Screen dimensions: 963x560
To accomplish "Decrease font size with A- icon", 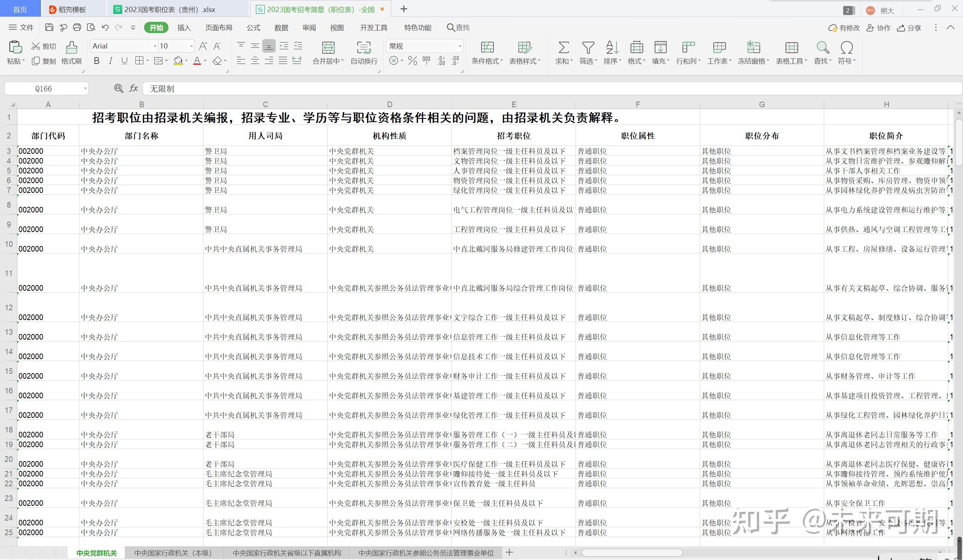I will click(217, 46).
